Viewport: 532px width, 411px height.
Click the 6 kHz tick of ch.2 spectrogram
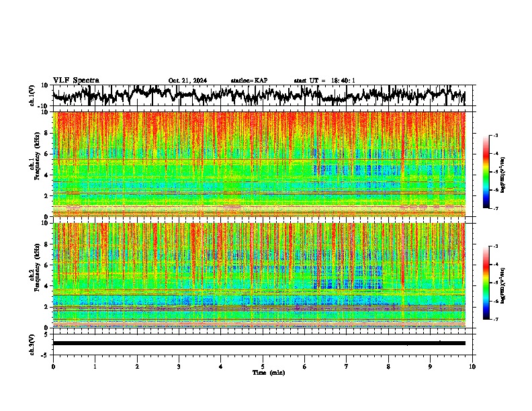pos(47,265)
